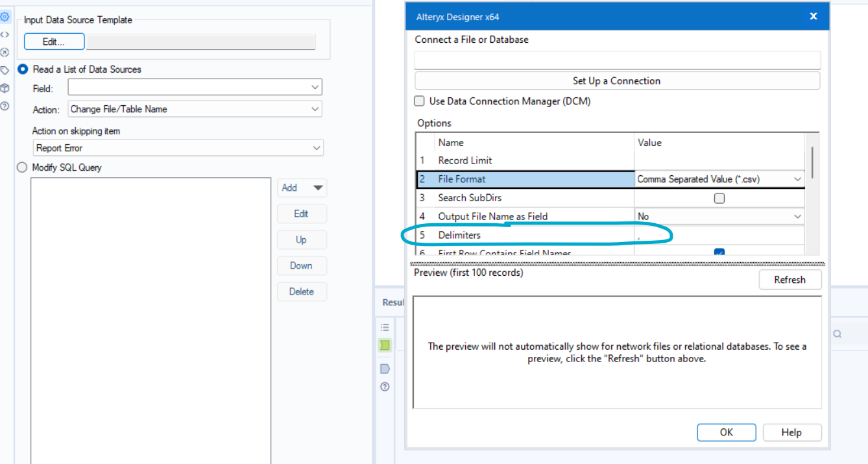Open the Add dropdown arrow button
This screenshot has height=464, width=868.
[318, 188]
